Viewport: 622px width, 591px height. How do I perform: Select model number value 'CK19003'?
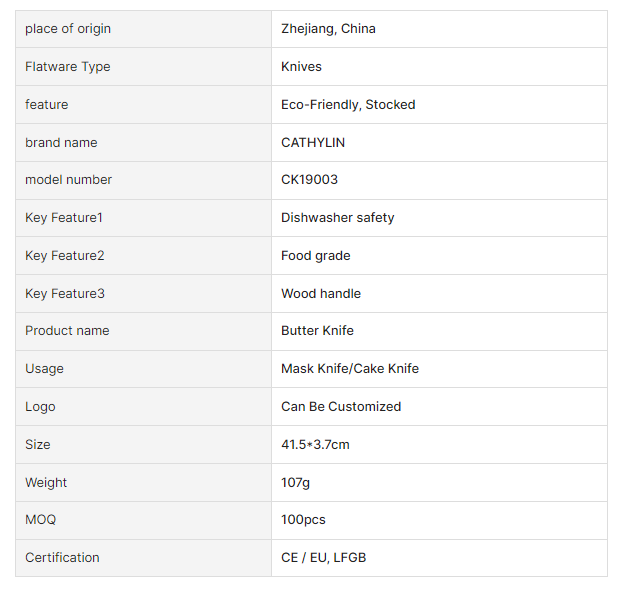(311, 180)
